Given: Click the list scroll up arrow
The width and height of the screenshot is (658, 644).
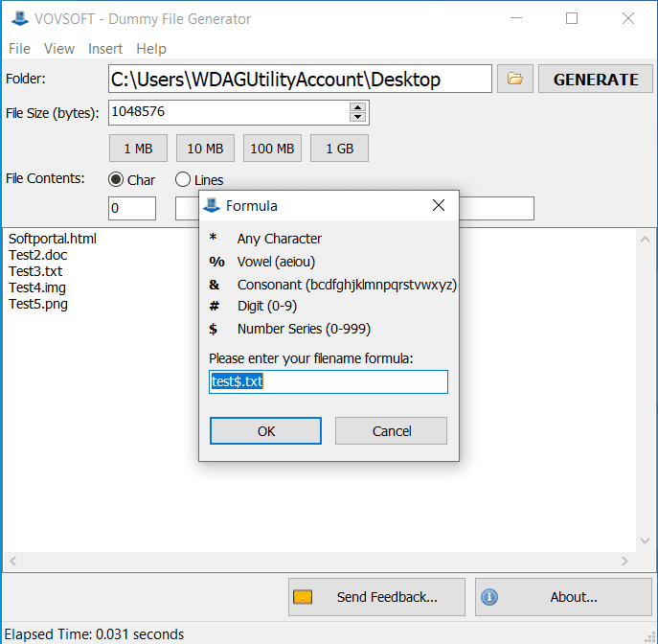Looking at the screenshot, I should pyautogui.click(x=645, y=240).
